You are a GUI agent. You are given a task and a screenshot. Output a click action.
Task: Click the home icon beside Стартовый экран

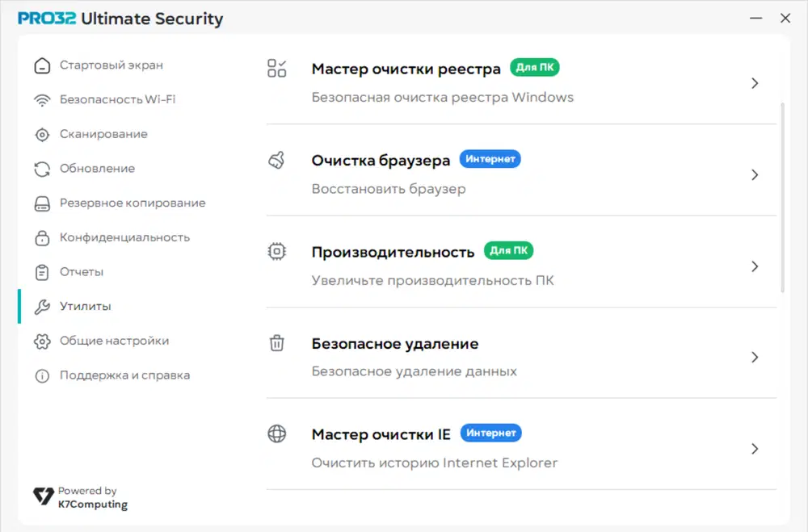pyautogui.click(x=42, y=65)
